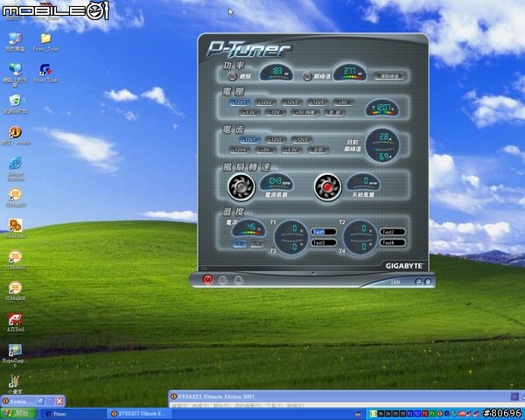Select +12V2 in the voltage section
Image resolution: width=525 pixels, height=420 pixels.
tap(265, 102)
